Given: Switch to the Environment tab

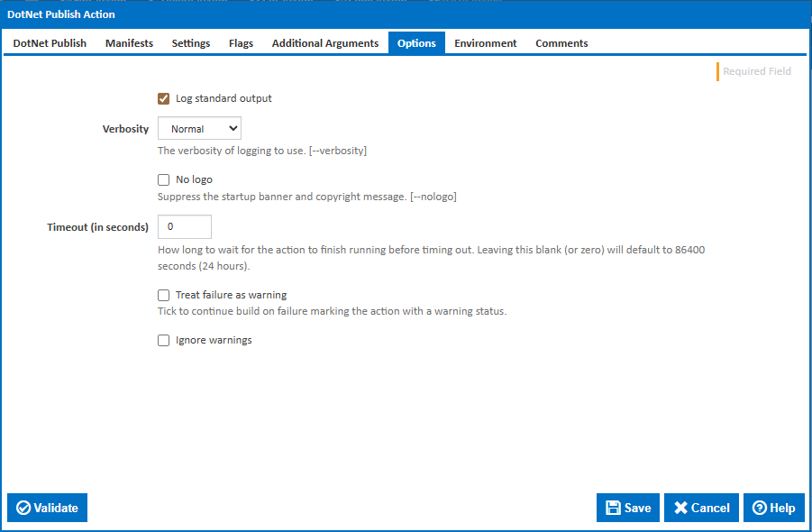Looking at the screenshot, I should (x=485, y=42).
